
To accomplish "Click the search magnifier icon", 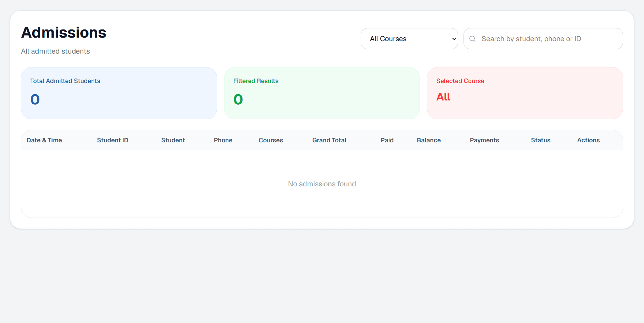I will tap(472, 39).
